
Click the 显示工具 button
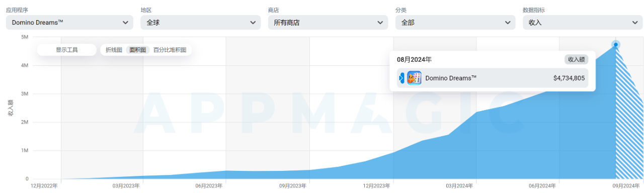coord(67,50)
